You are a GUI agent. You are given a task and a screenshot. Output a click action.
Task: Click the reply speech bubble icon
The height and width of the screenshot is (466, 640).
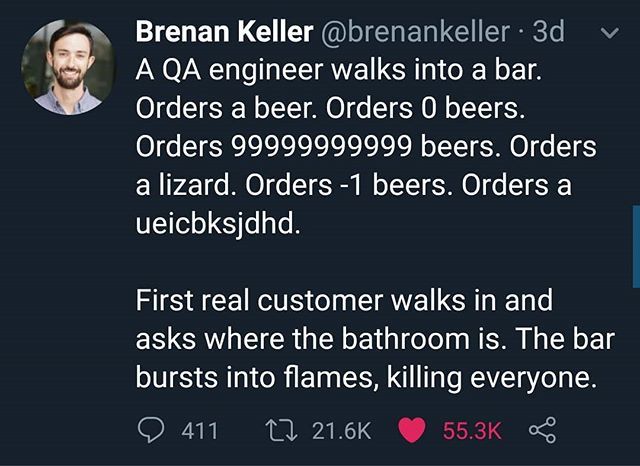pos(151,430)
